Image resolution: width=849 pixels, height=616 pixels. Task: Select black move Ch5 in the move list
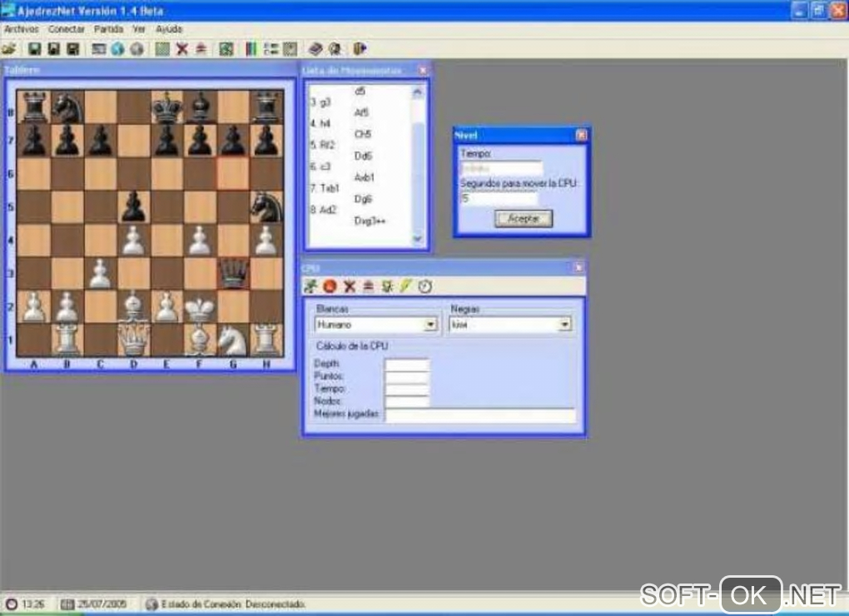pyautogui.click(x=363, y=134)
